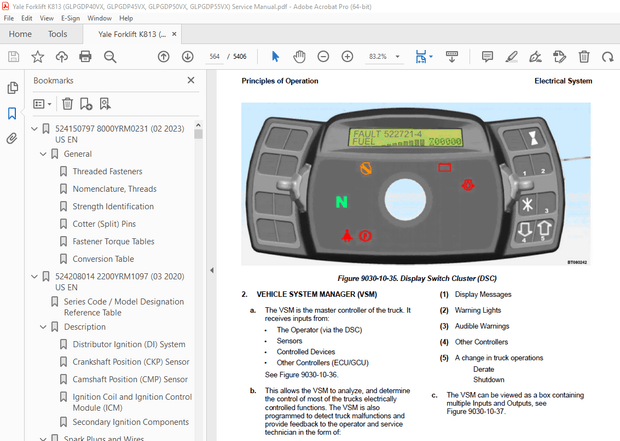
Task: Click the read mode keyboard icon
Action: (x=452, y=57)
